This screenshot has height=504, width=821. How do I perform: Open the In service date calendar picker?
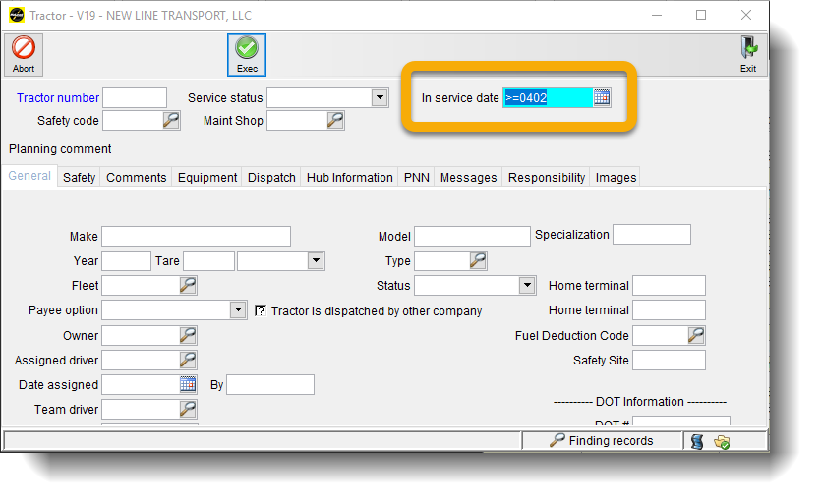pyautogui.click(x=602, y=98)
